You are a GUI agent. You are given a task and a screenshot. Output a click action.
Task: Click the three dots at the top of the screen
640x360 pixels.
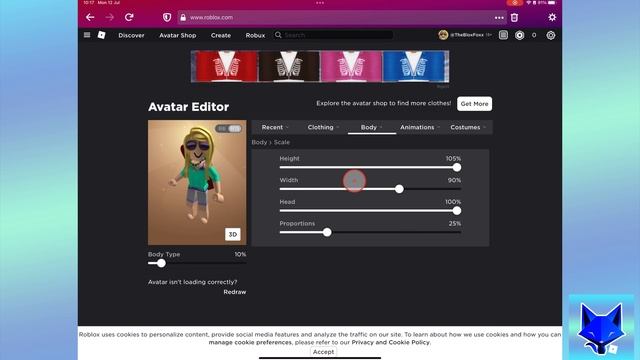coord(320,3)
